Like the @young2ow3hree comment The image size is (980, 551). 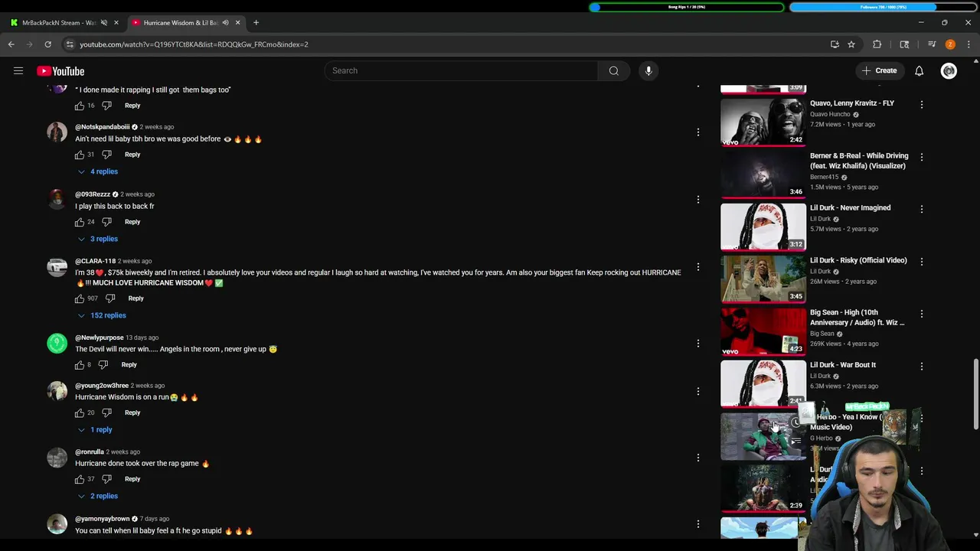[x=80, y=412]
